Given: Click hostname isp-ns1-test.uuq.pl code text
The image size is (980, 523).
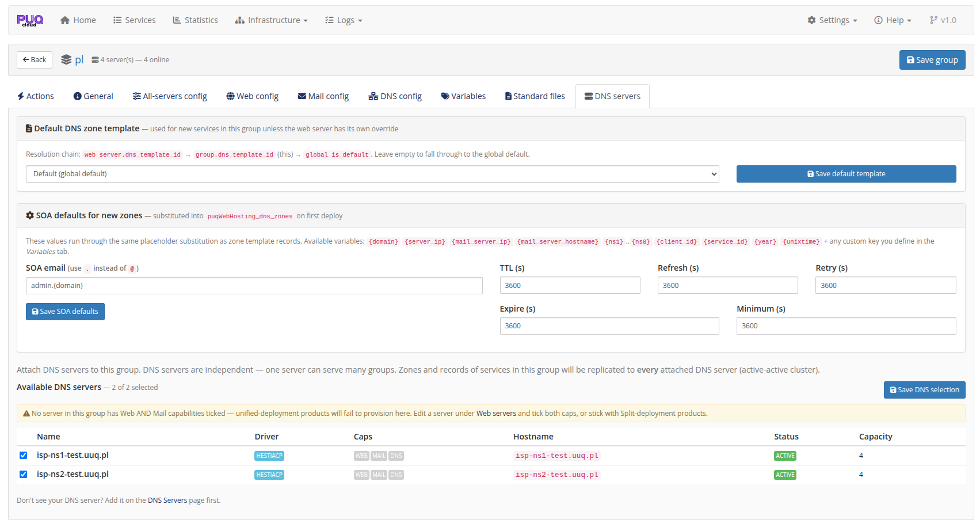Looking at the screenshot, I should pyautogui.click(x=556, y=456).
